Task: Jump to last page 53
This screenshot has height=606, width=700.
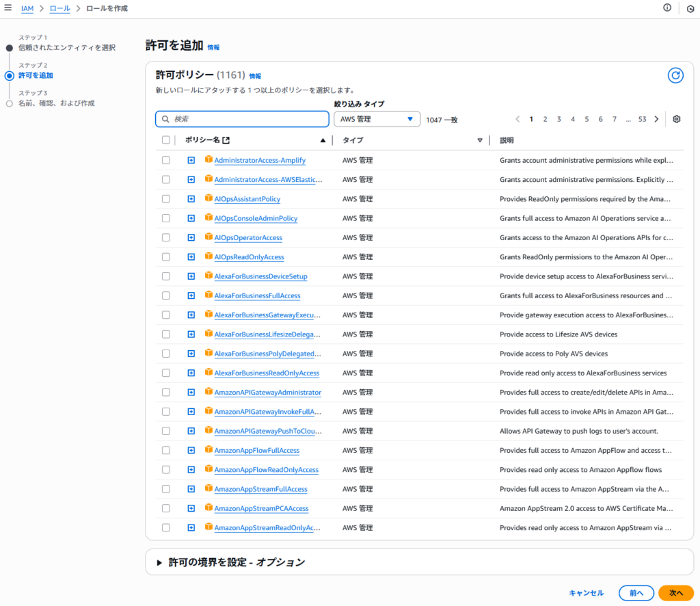Action: point(642,119)
